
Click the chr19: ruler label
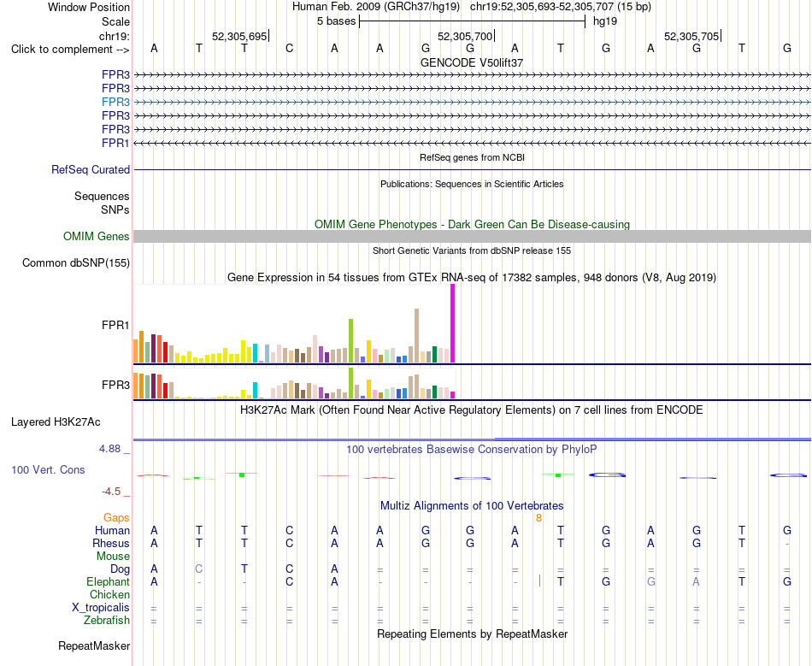tap(115, 36)
